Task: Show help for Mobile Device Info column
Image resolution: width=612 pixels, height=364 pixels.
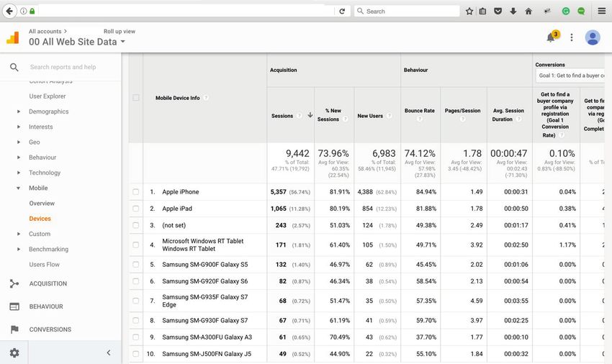Action: point(206,98)
